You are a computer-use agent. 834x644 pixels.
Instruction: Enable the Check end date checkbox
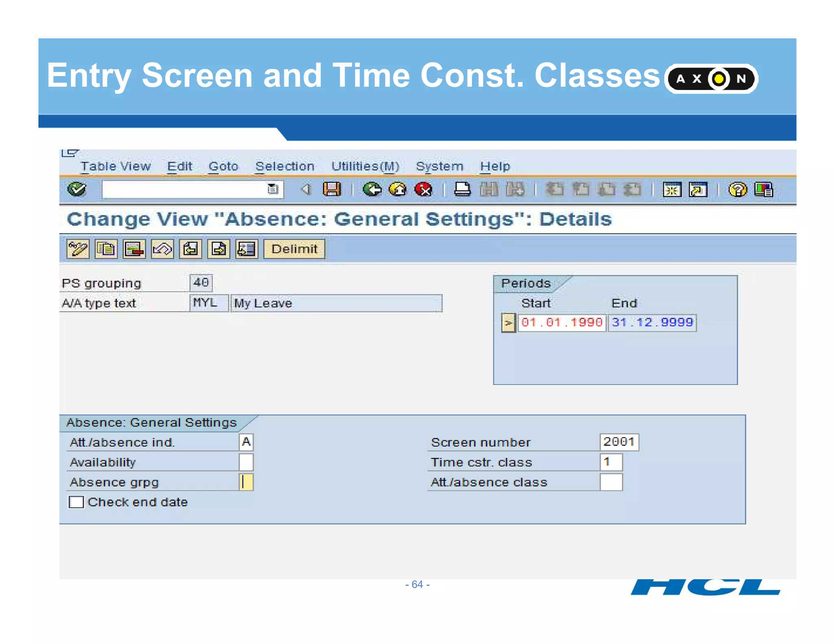point(76,502)
